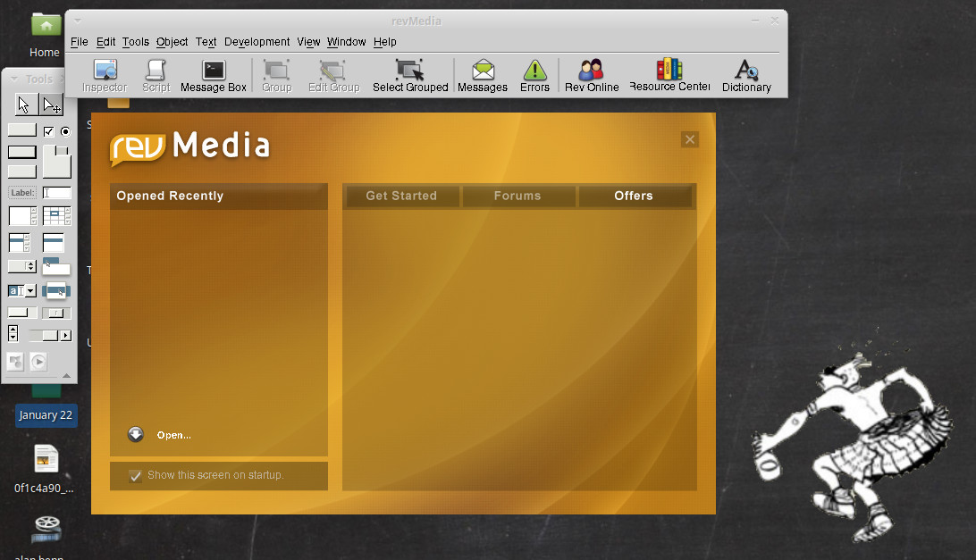
Task: Open the Inspector from the toolbar
Action: tap(105, 75)
